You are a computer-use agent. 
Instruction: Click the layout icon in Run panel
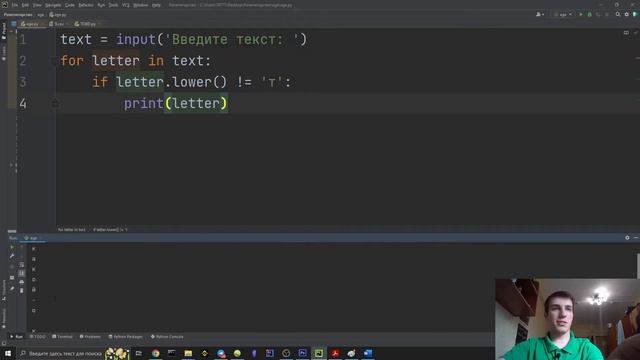tap(12, 278)
